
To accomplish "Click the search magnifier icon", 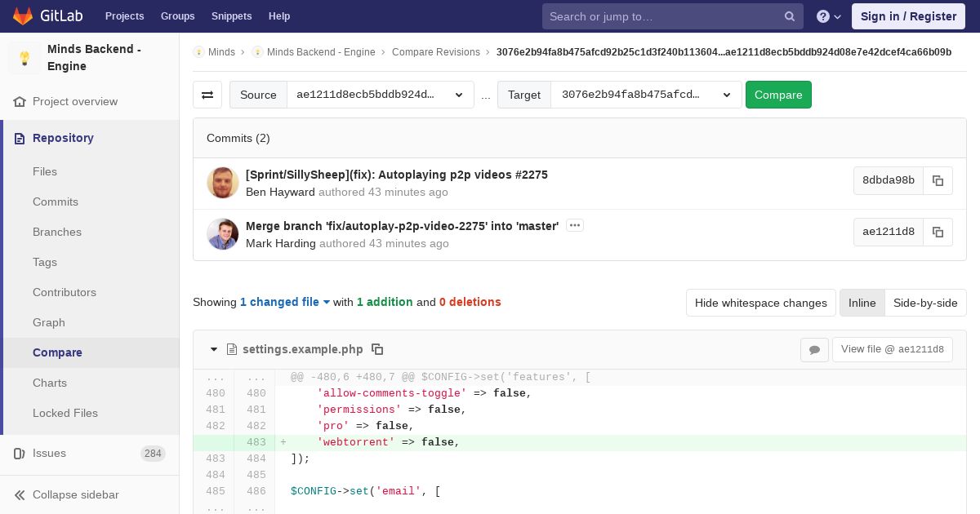I will click(790, 16).
